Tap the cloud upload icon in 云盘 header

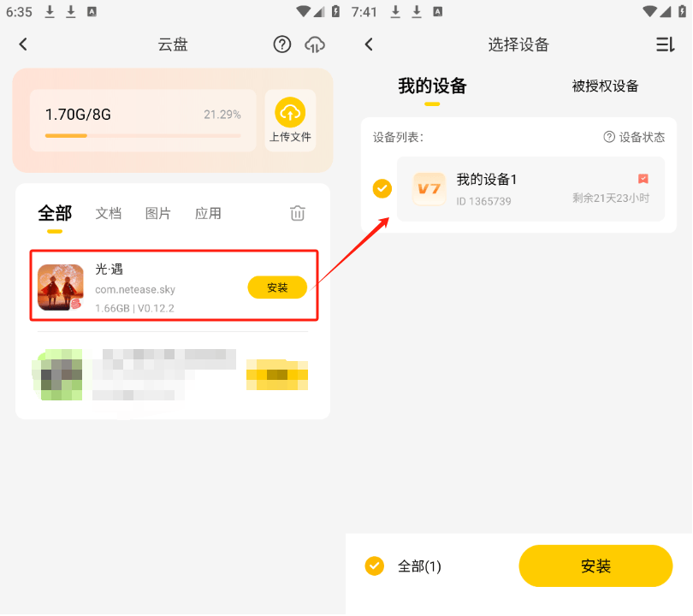click(x=315, y=44)
